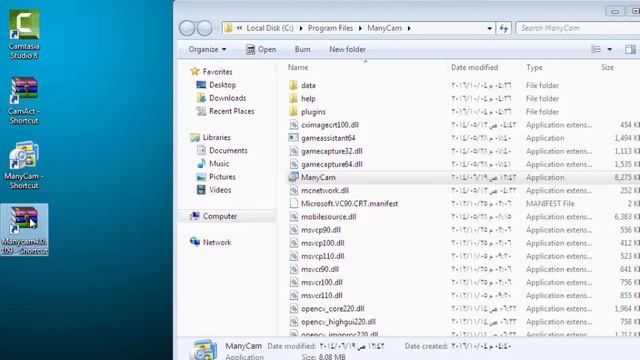Image resolution: width=640 pixels, height=360 pixels.
Task: Open the change view icon
Action: point(596,49)
